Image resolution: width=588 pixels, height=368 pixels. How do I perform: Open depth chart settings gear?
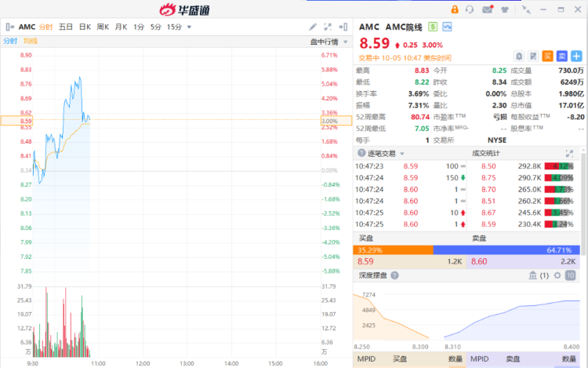click(x=557, y=275)
